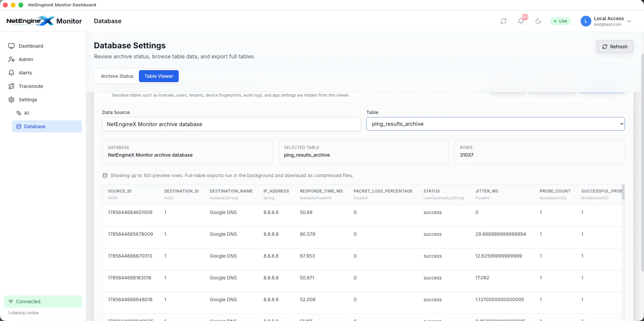This screenshot has width=644, height=321.
Task: Click the PACKET_LOSS_PERCENTAGE column header
Action: pos(383,191)
